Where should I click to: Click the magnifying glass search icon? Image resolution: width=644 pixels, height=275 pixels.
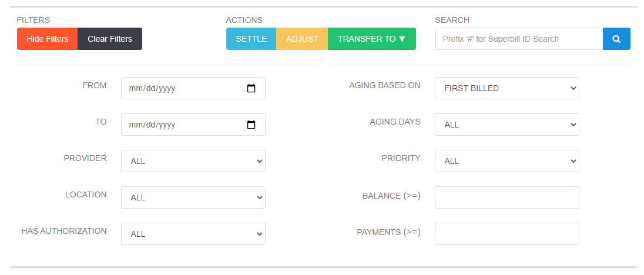point(616,39)
